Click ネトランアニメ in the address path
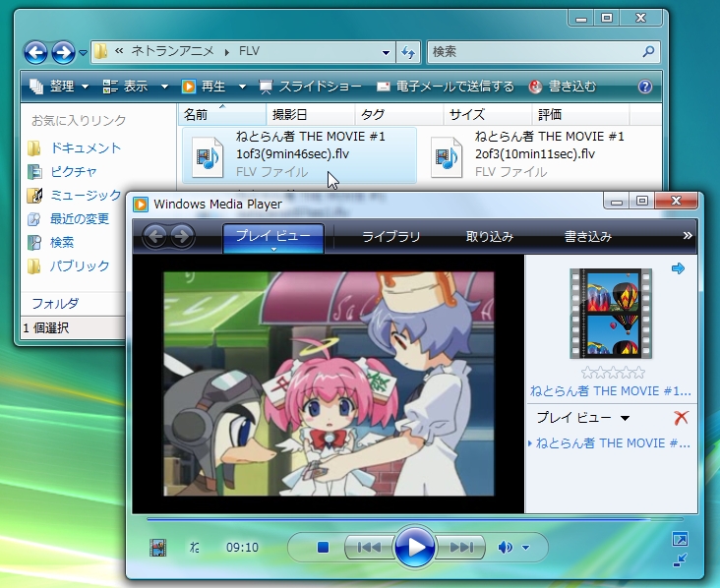The height and width of the screenshot is (588, 720). [x=173, y=51]
